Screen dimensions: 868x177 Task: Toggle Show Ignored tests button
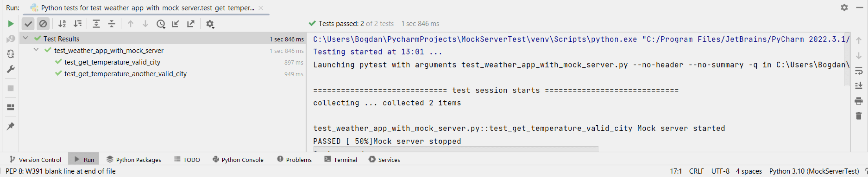43,24
